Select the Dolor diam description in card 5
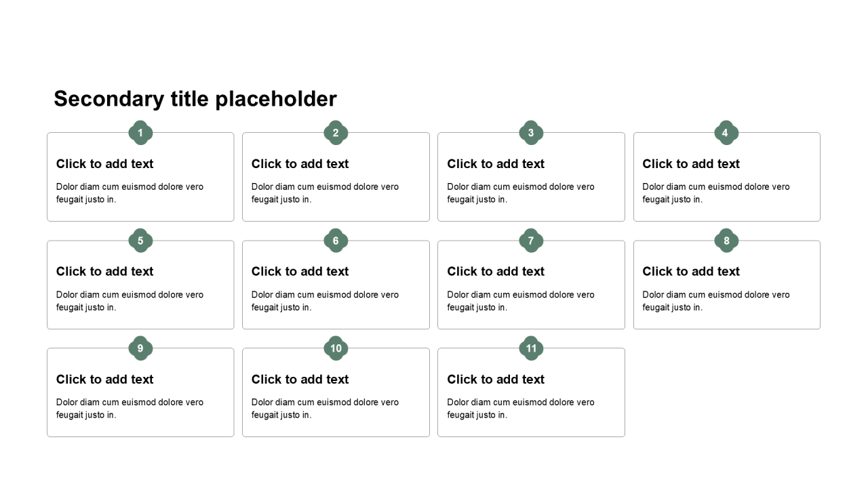This screenshot has width=868, height=488. pyautogui.click(x=130, y=301)
